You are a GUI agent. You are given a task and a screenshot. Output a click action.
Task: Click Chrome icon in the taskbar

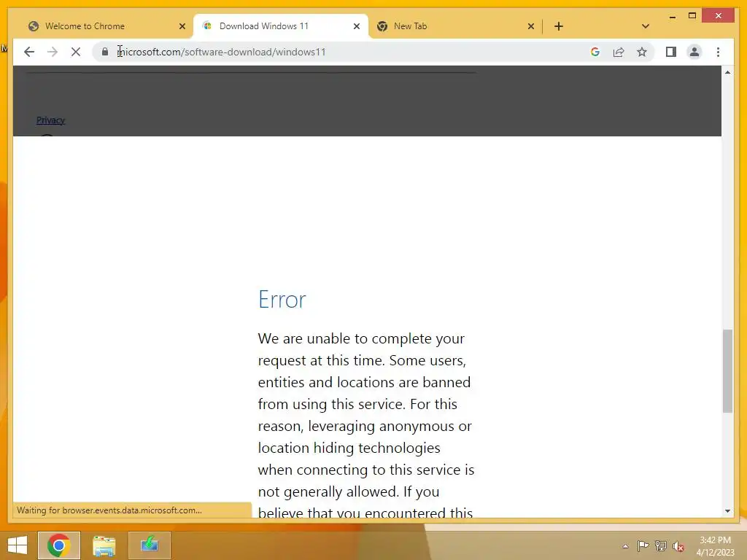(x=58, y=545)
